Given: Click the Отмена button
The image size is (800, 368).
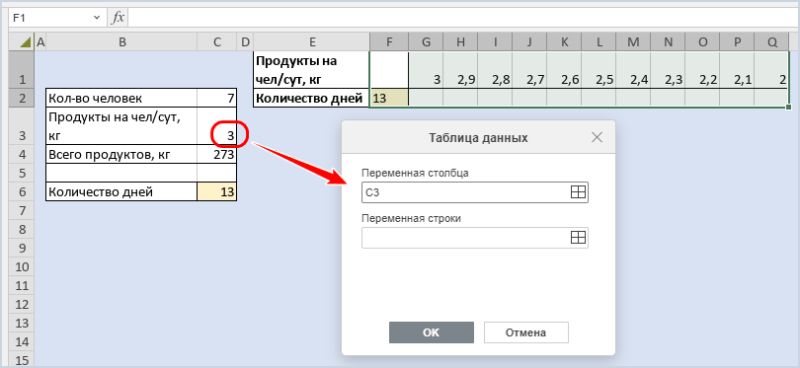Looking at the screenshot, I should pos(526,332).
